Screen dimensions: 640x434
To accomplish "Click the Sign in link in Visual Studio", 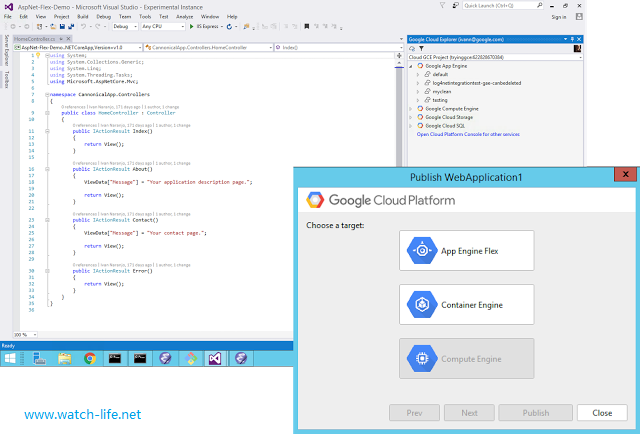I will point(559,17).
